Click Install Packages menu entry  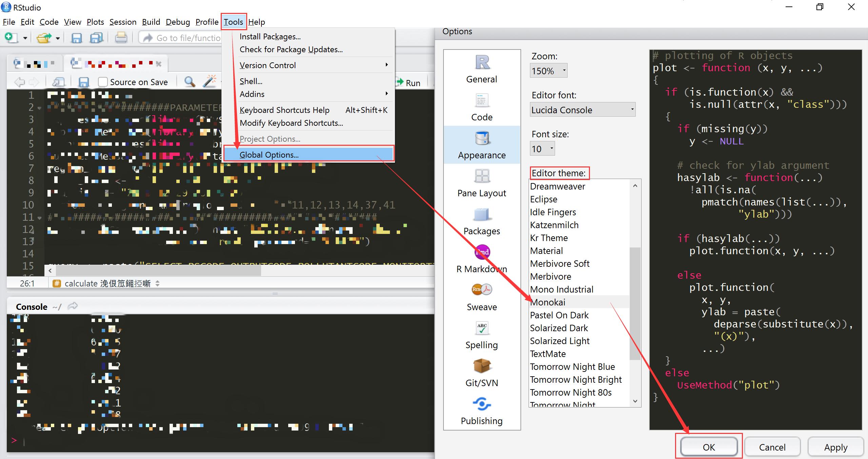(270, 37)
